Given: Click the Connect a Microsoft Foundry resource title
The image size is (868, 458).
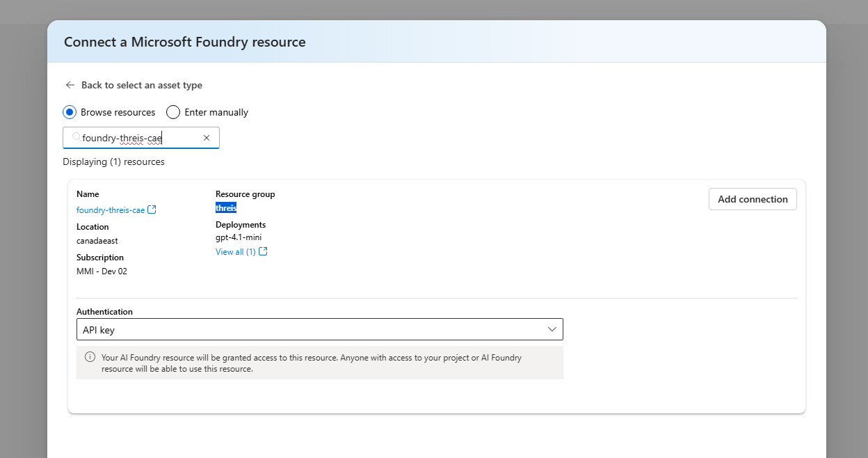Looking at the screenshot, I should [185, 42].
